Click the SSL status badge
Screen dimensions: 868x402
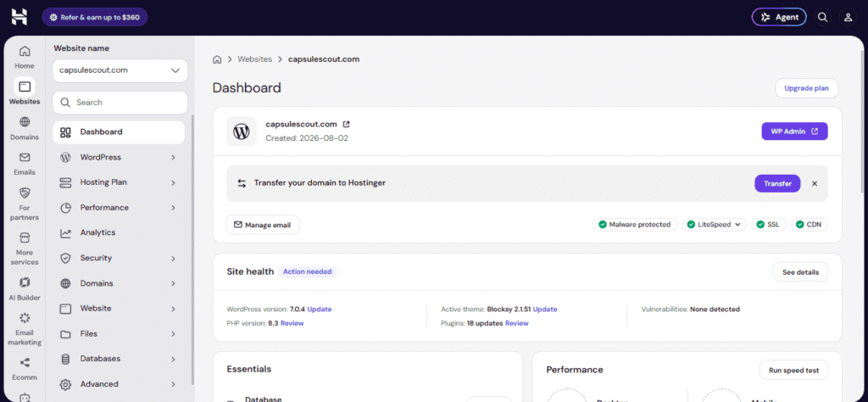click(x=768, y=224)
